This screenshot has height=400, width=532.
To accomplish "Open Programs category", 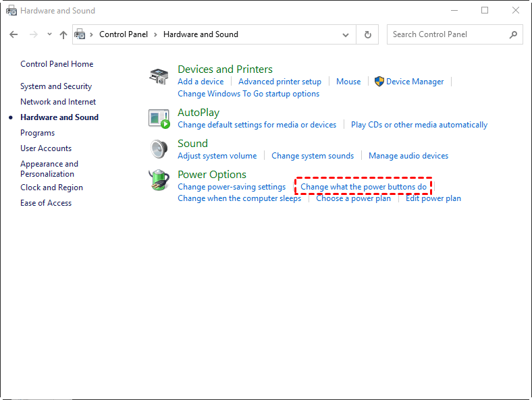I will 37,133.
